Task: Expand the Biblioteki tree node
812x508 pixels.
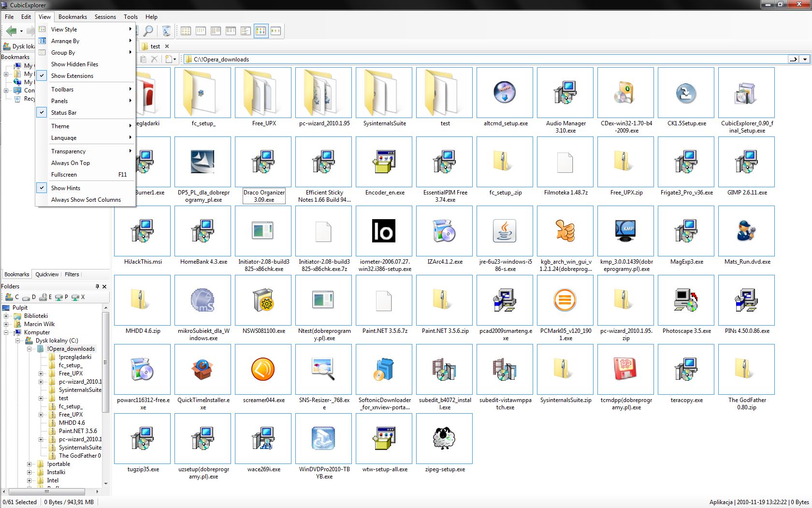Action: click(x=6, y=316)
